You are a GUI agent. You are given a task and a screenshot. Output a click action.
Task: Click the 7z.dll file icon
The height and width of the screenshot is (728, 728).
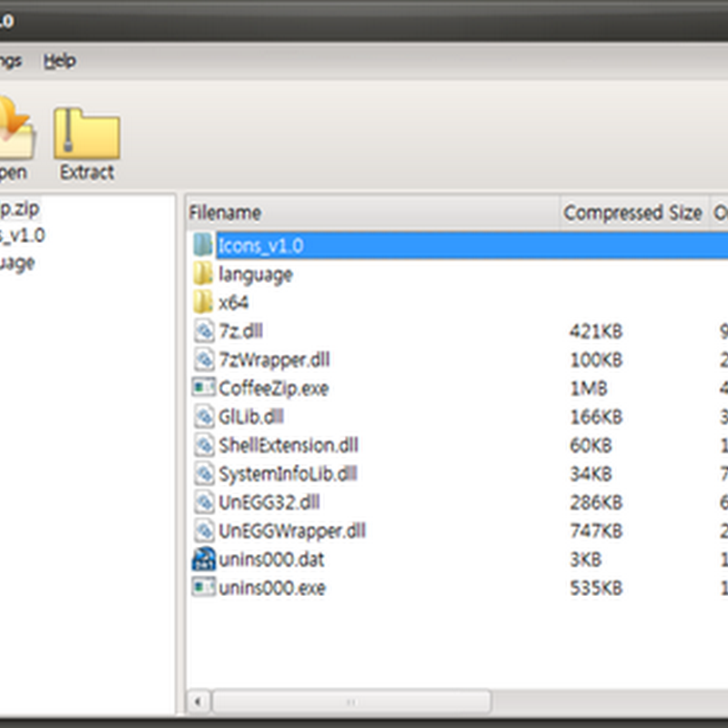204,330
